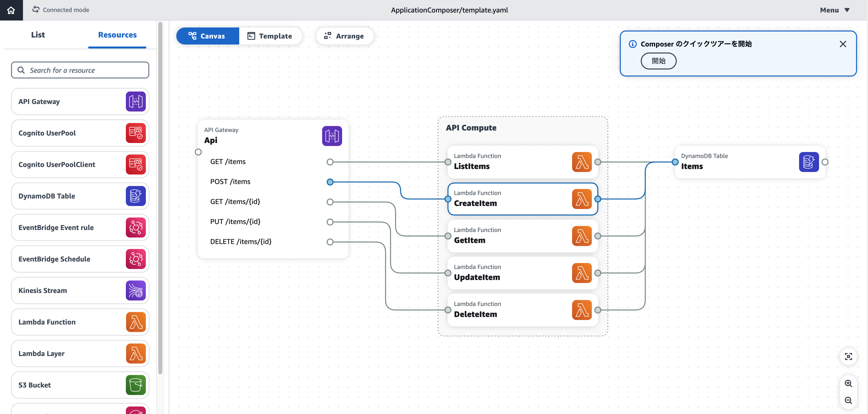Screen dimensions: 868x414
Task: Click the Api card left input port
Action: 198,152
